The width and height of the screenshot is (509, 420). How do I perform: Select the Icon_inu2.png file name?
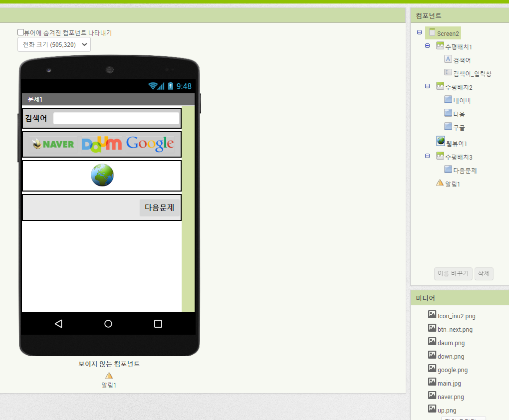pos(457,316)
